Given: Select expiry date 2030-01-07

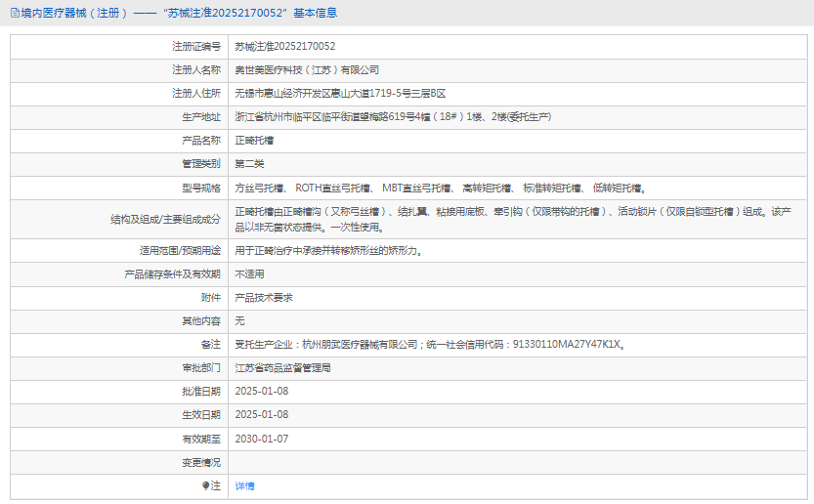Looking at the screenshot, I should [262, 440].
